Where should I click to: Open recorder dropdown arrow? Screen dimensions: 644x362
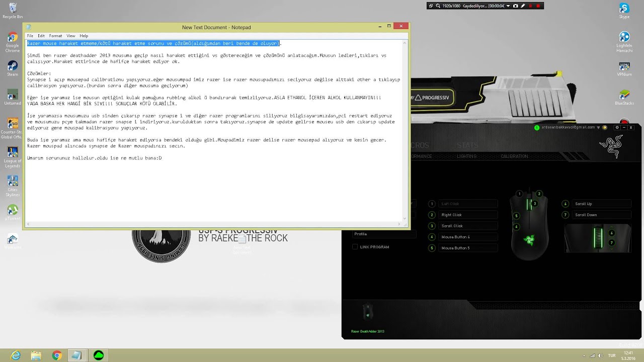point(508,6)
